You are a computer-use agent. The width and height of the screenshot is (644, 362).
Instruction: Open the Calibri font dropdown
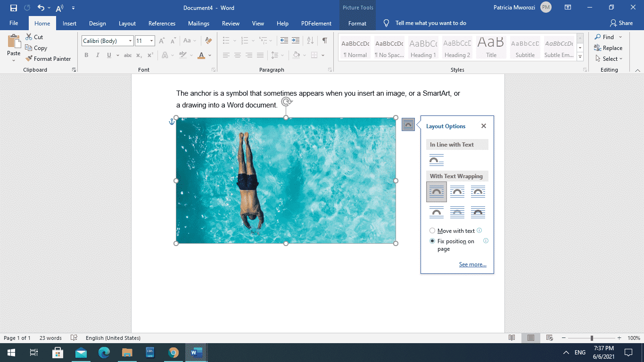(x=131, y=41)
